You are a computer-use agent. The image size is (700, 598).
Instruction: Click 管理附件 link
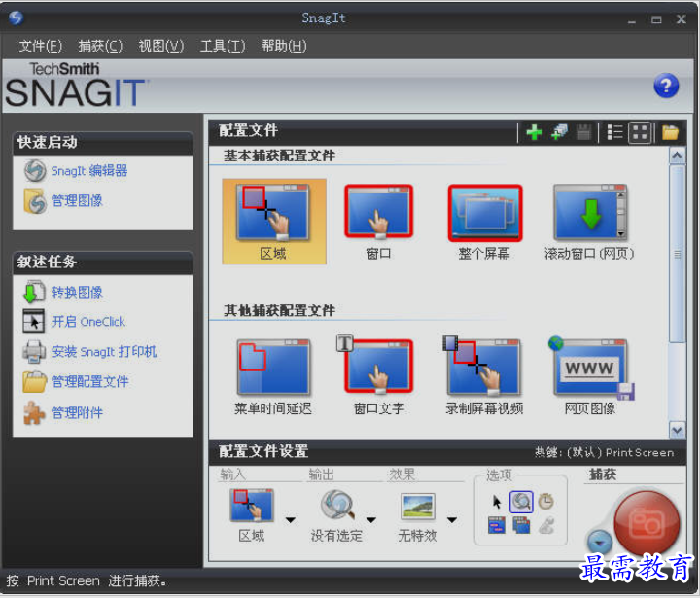click(x=77, y=412)
